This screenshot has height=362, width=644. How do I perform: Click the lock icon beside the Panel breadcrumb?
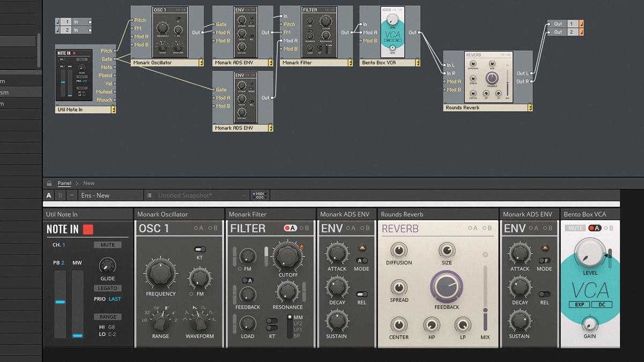49,183
